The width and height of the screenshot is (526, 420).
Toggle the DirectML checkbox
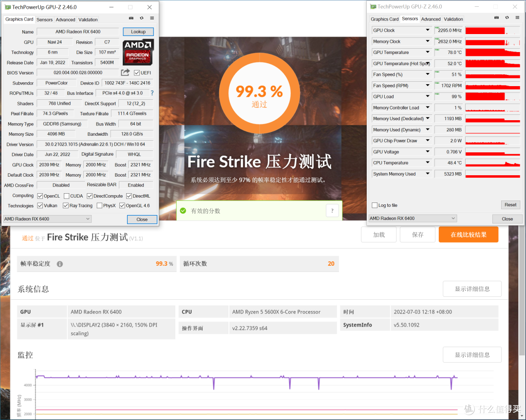[129, 196]
